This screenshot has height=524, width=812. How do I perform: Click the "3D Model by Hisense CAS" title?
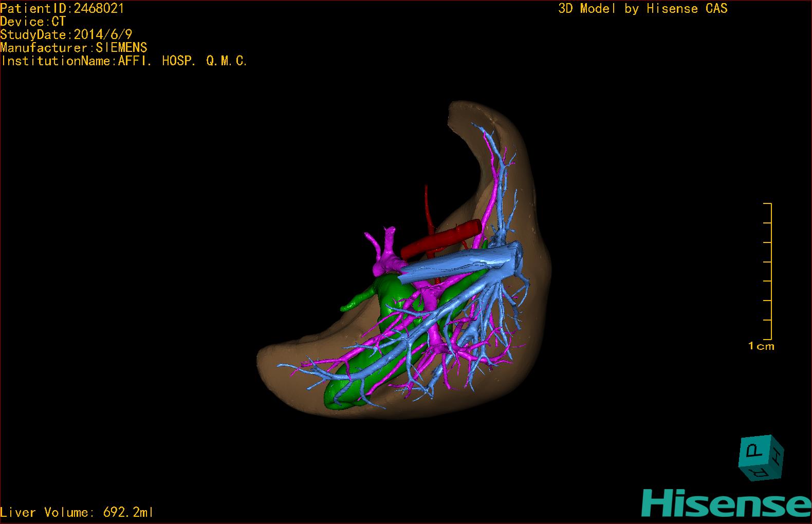pyautogui.click(x=642, y=9)
